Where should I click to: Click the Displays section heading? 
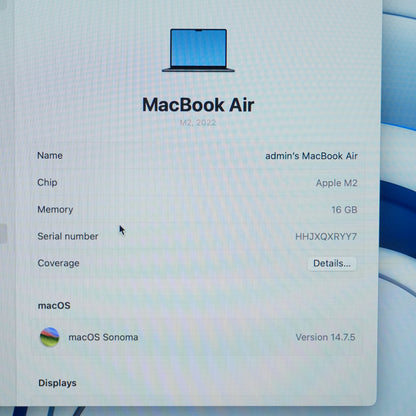pyautogui.click(x=57, y=383)
